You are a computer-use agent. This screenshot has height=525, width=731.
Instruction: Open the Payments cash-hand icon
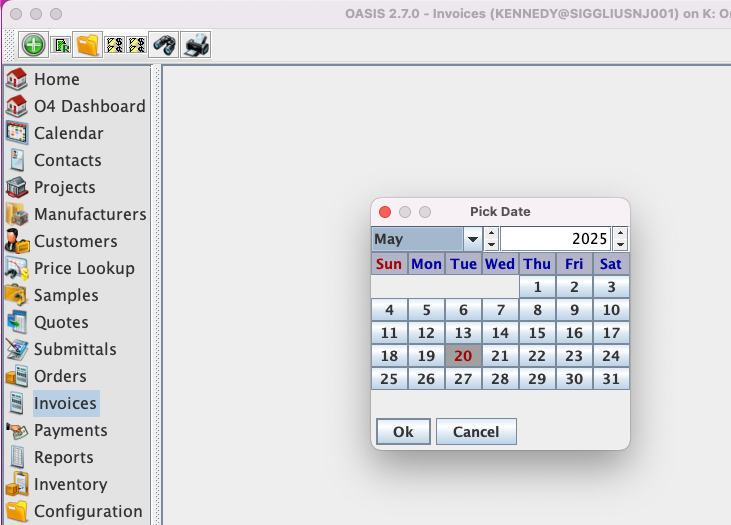17,430
